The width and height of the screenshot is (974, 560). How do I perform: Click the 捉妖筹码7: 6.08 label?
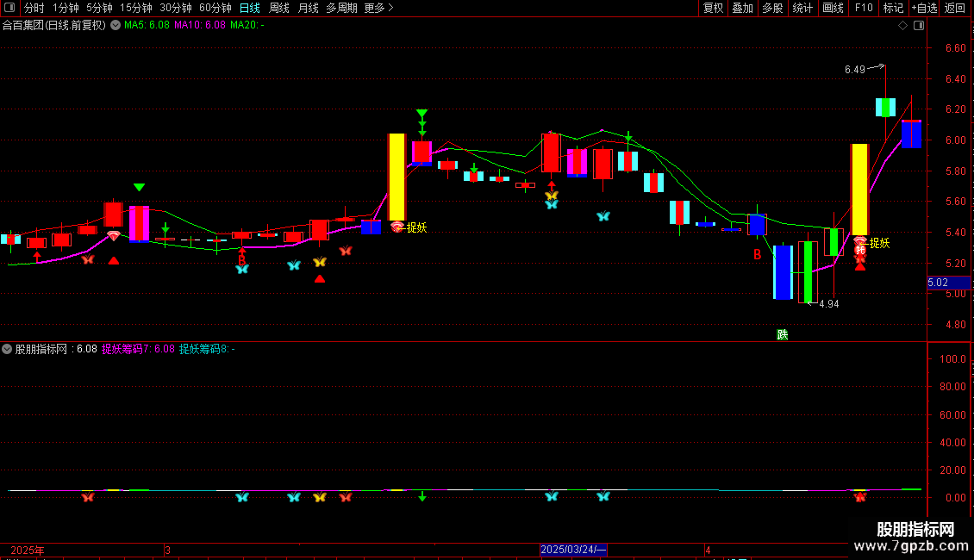(x=138, y=349)
